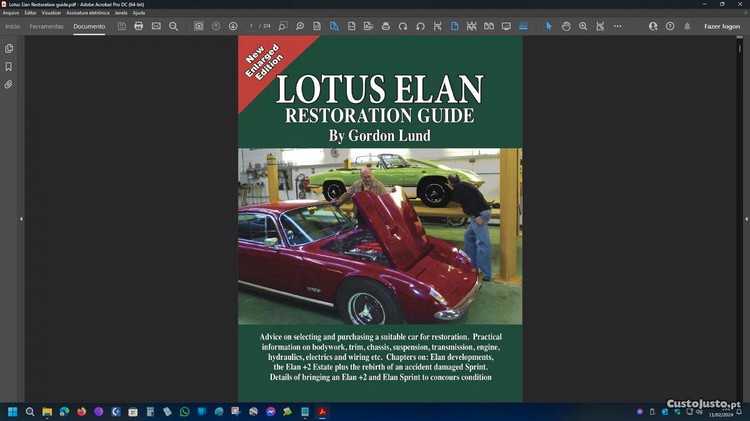Expand the right tools pane arrow
This screenshot has width=750, height=421.
tap(742, 219)
